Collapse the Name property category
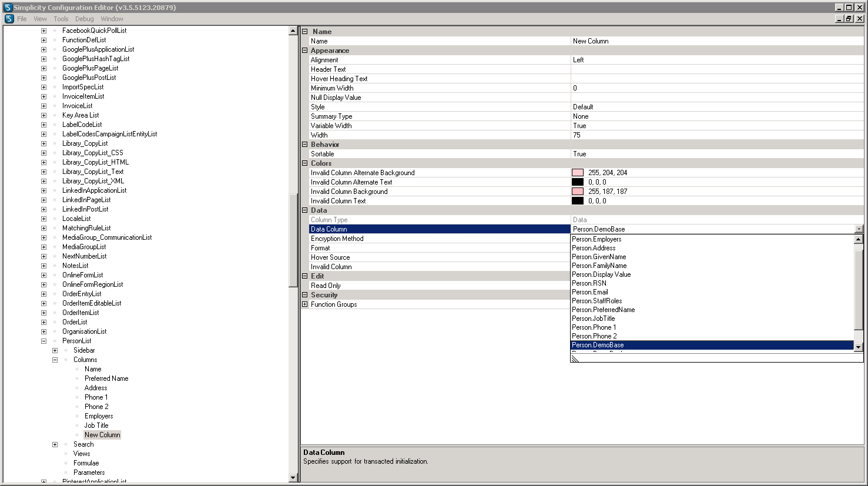The height and width of the screenshot is (486, 868). pyautogui.click(x=305, y=32)
